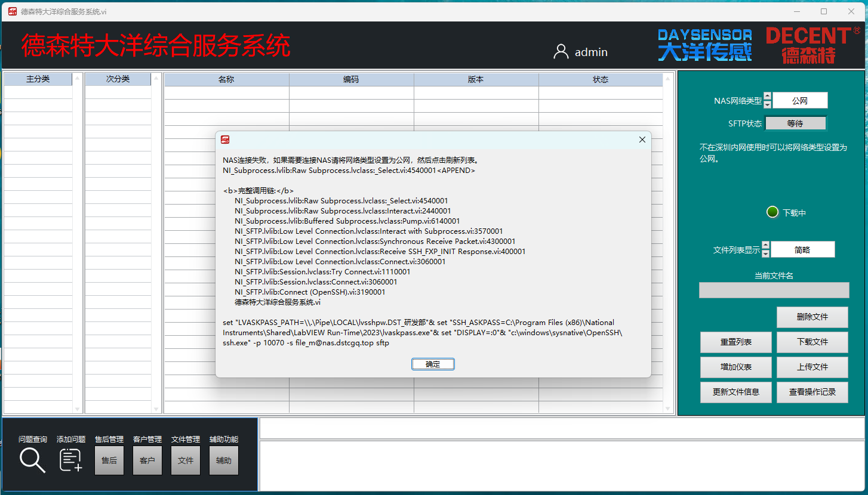Click the upper narrow status text field
Image resolution: width=868 pixels, height=495 pixels.
point(562,428)
